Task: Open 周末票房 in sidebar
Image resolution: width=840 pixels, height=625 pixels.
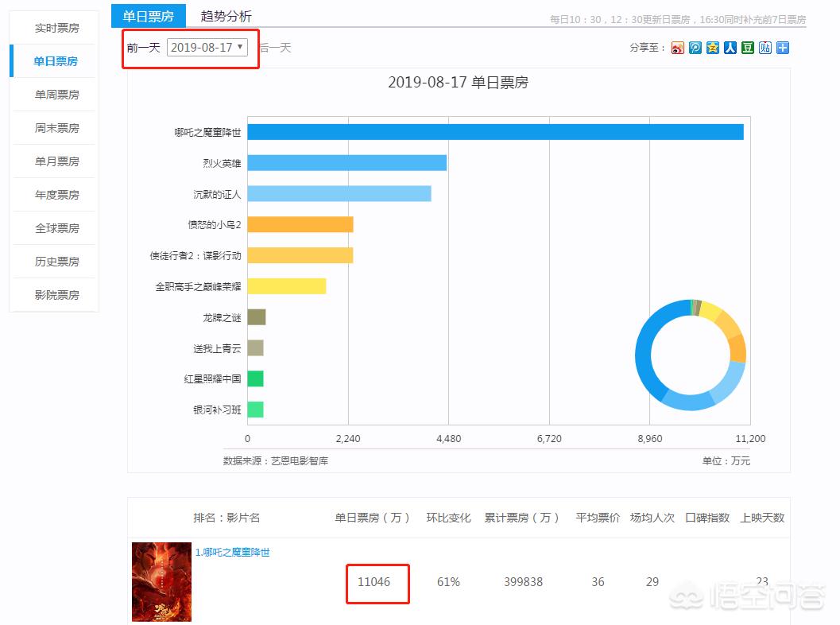Action: (56, 127)
